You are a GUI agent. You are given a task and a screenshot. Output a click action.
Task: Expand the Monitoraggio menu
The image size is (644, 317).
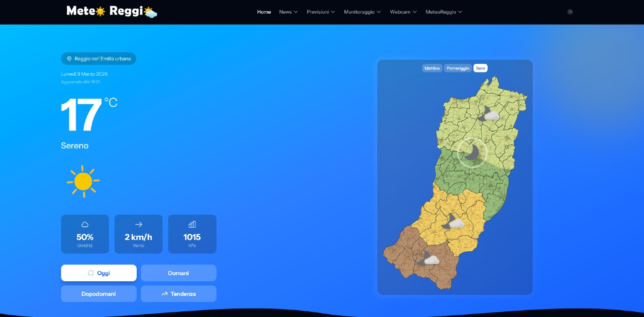click(x=362, y=12)
